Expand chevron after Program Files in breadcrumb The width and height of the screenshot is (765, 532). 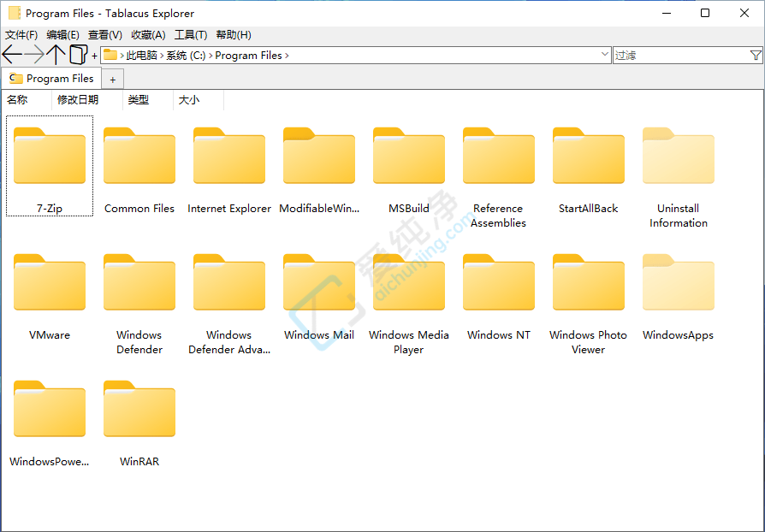coord(287,56)
